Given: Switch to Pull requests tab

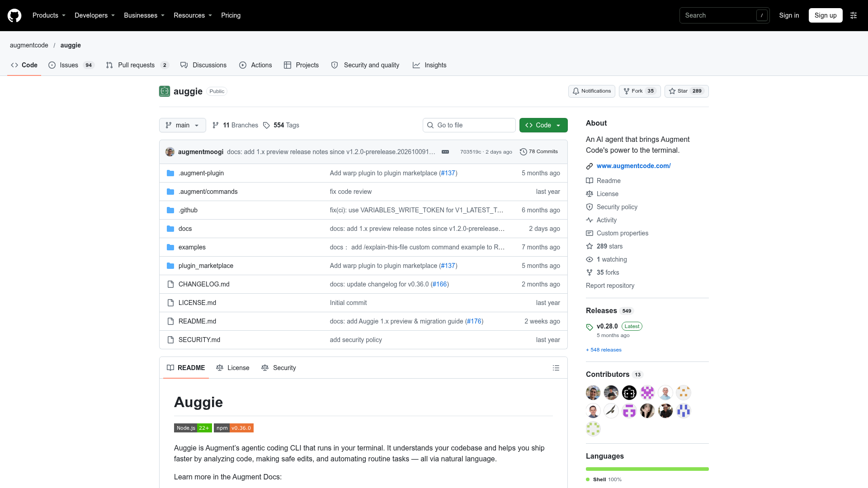Looking at the screenshot, I should (137, 65).
